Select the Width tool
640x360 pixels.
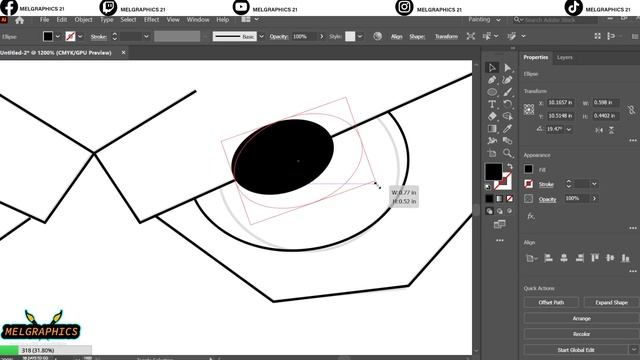(492, 141)
